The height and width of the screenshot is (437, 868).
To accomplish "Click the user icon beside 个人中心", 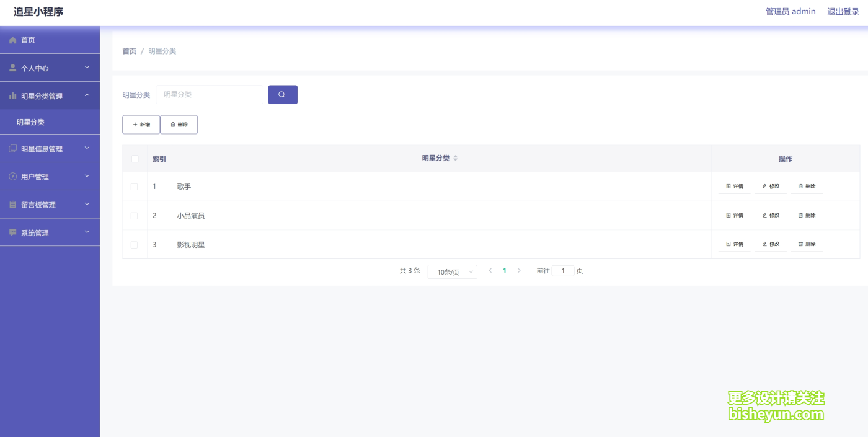I will click(x=13, y=68).
